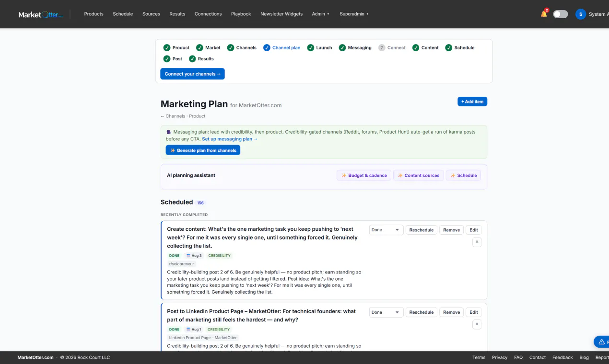Click the '156' scheduled count badge

[200, 203]
